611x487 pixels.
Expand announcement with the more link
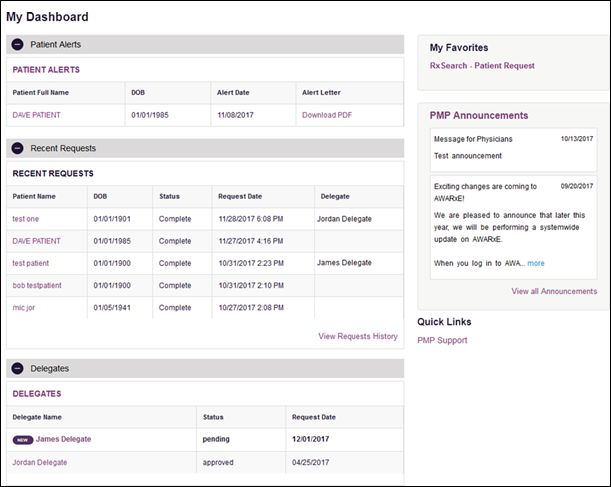point(535,263)
